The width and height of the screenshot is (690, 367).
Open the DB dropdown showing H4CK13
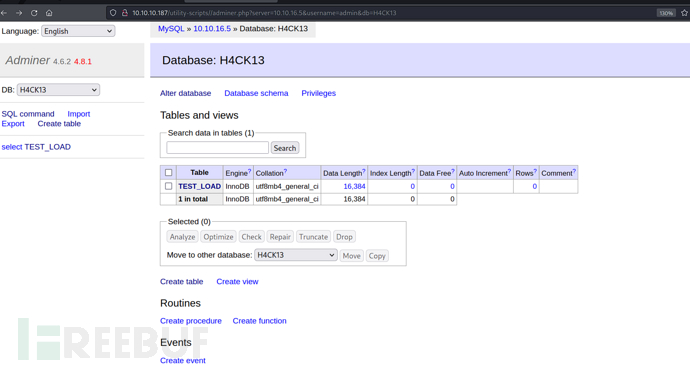[58, 90]
